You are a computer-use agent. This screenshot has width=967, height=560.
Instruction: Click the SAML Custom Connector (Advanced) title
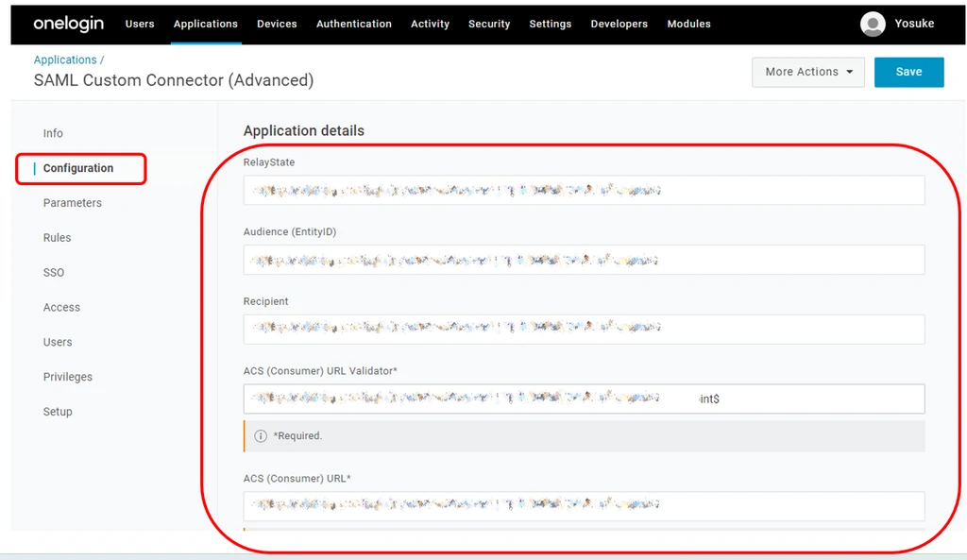coord(174,80)
